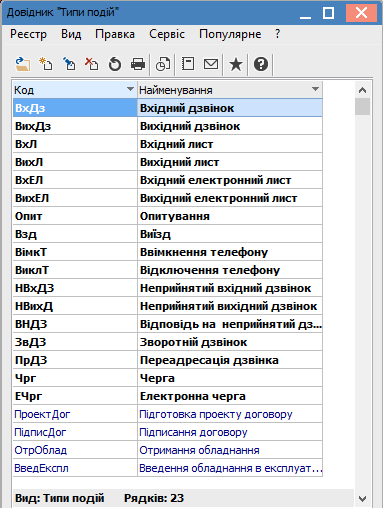Refresh the list with the circular arrow
383x508 pixels.
115,64
